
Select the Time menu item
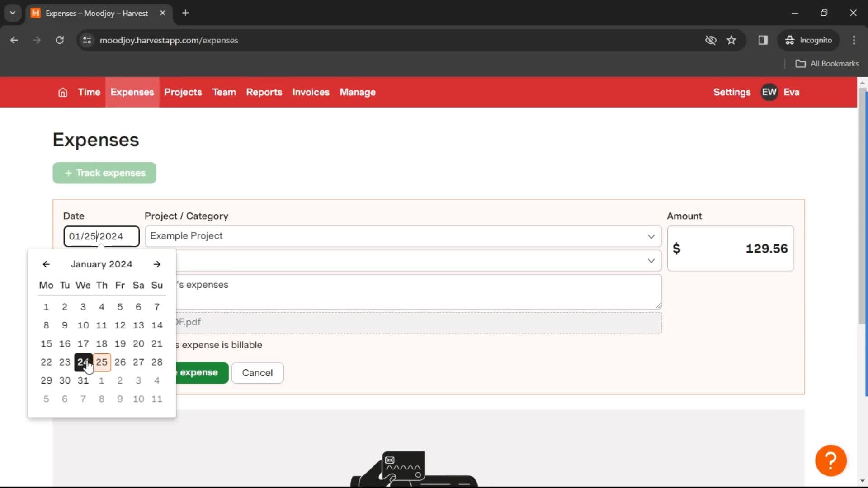pyautogui.click(x=90, y=92)
